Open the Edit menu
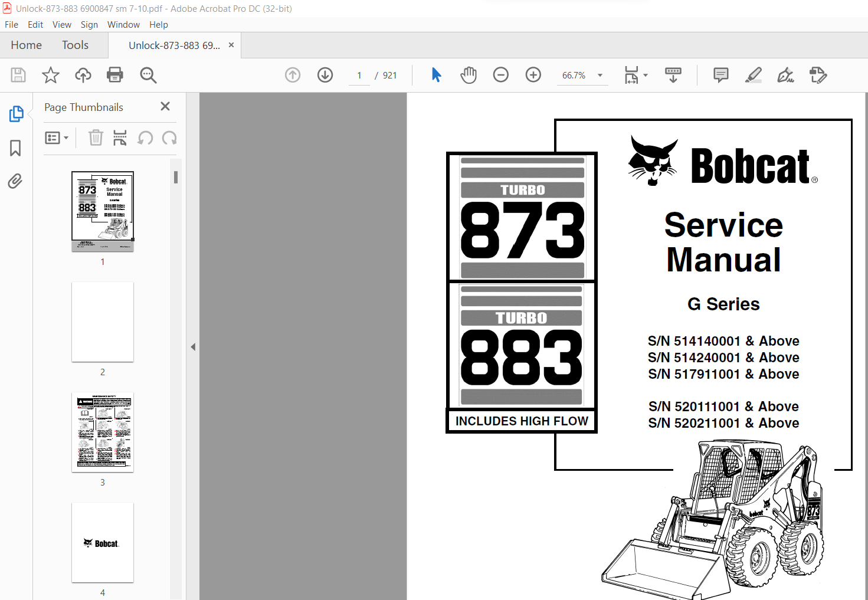This screenshot has width=868, height=600. click(35, 25)
